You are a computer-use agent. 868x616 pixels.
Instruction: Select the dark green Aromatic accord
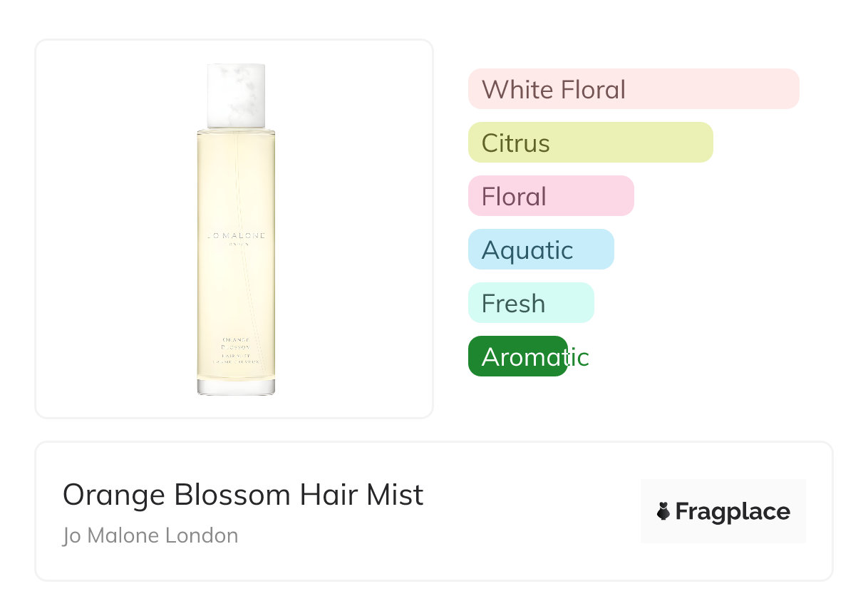(x=517, y=356)
